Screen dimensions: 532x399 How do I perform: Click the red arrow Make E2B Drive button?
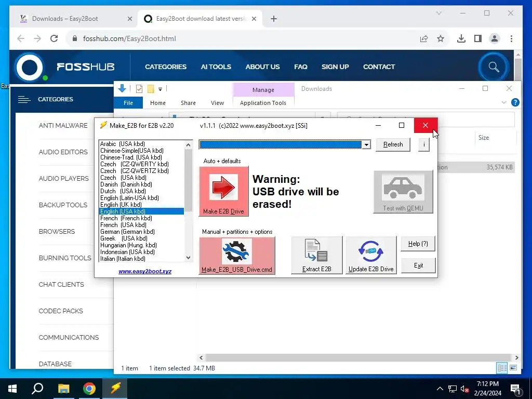[x=223, y=191]
